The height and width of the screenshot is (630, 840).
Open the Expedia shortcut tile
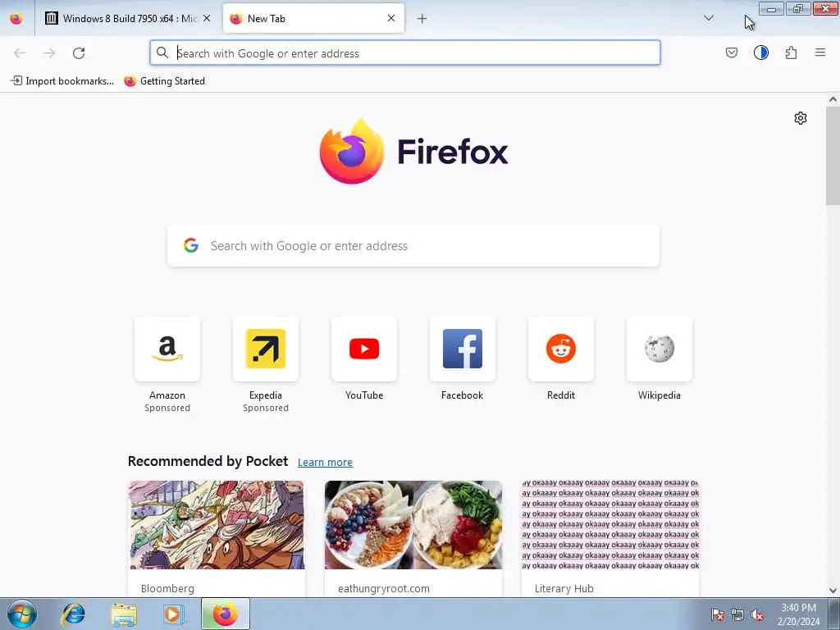(266, 349)
